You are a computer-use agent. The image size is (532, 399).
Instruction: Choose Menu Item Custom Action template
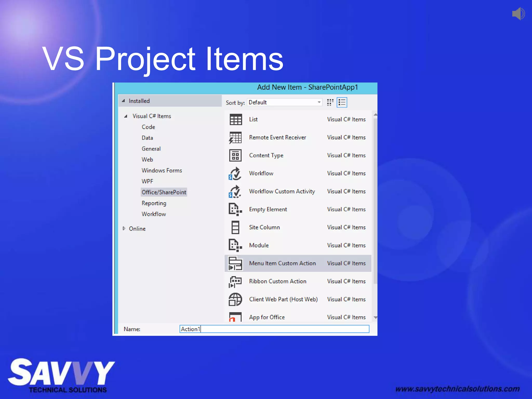click(282, 263)
